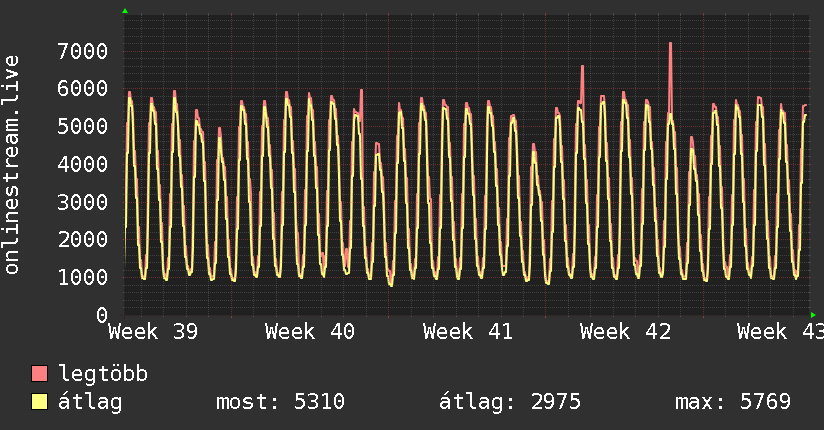This screenshot has height=430, width=824.
Task: Click the yellow átlag legend swatch
Action: point(39,402)
